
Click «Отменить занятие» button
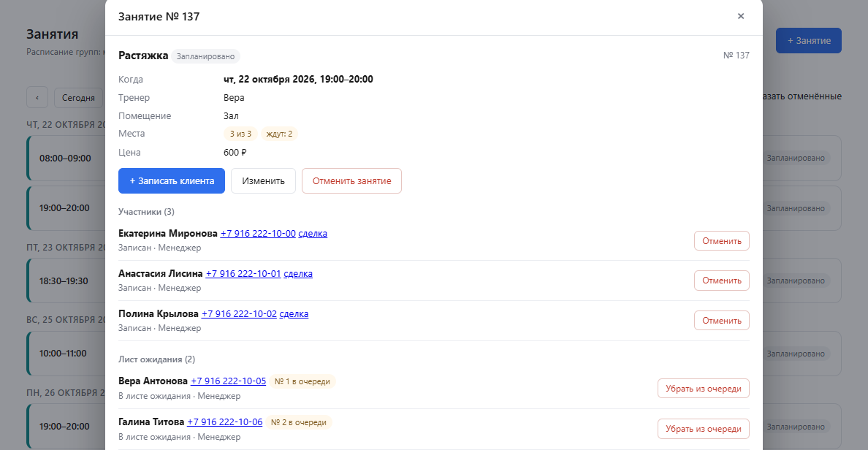[x=351, y=181]
